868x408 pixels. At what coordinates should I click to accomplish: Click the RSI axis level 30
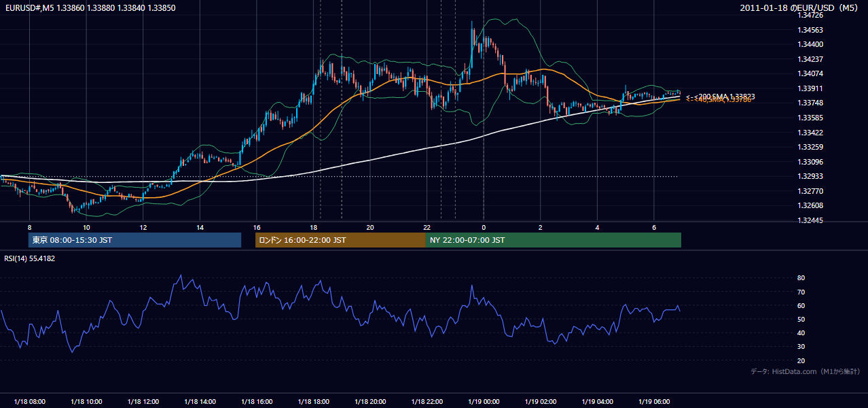801,347
